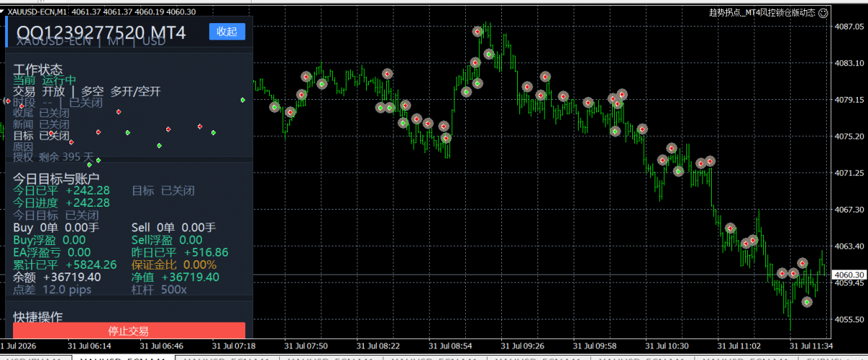Click the triangle arrow beside XAUUSD-ECN,M1 header

pos(3,10)
